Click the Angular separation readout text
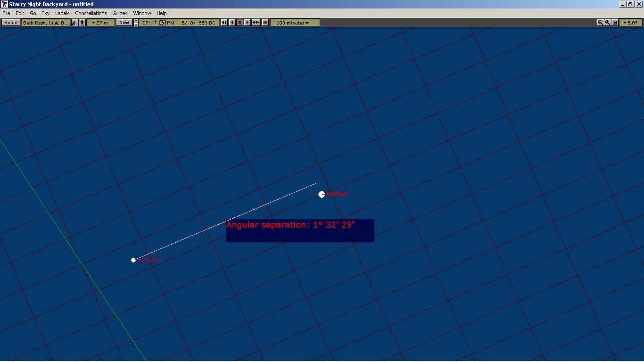Screen dimensions: 644x362 290,224
